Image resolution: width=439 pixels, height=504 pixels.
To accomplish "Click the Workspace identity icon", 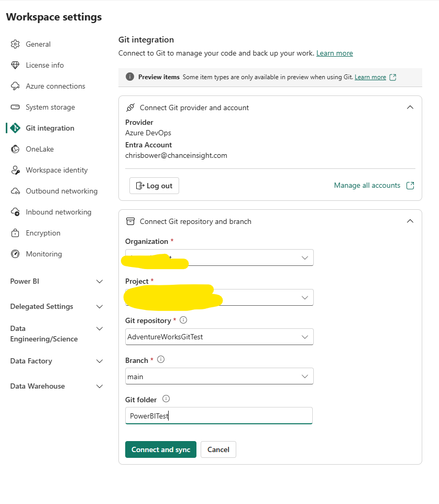I will (16, 170).
